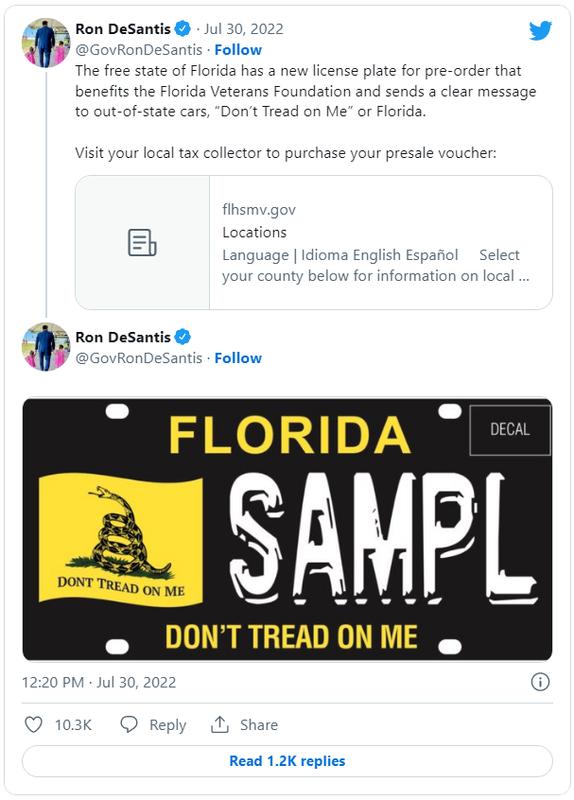Click the reply speech bubble icon
Viewport: 574px width, 800px height.
coord(129,724)
